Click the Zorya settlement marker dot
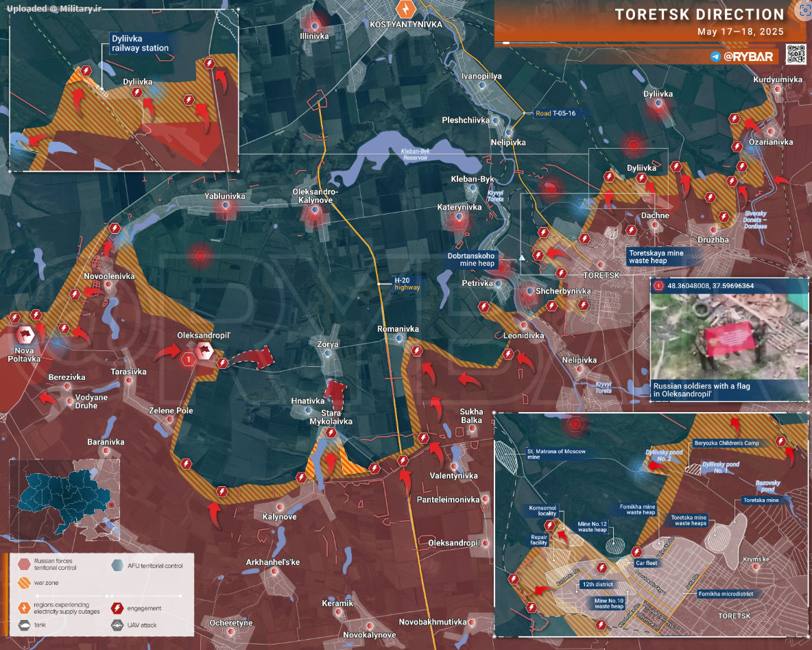The width and height of the screenshot is (812, 650). 328,353
